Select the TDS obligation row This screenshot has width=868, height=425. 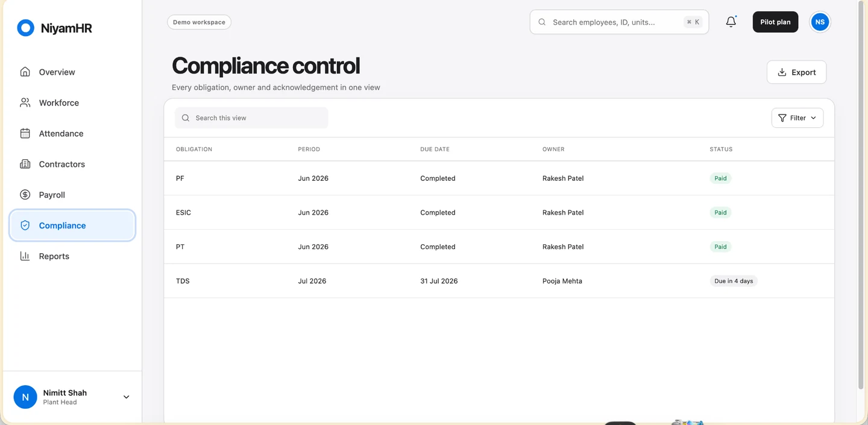click(x=499, y=282)
